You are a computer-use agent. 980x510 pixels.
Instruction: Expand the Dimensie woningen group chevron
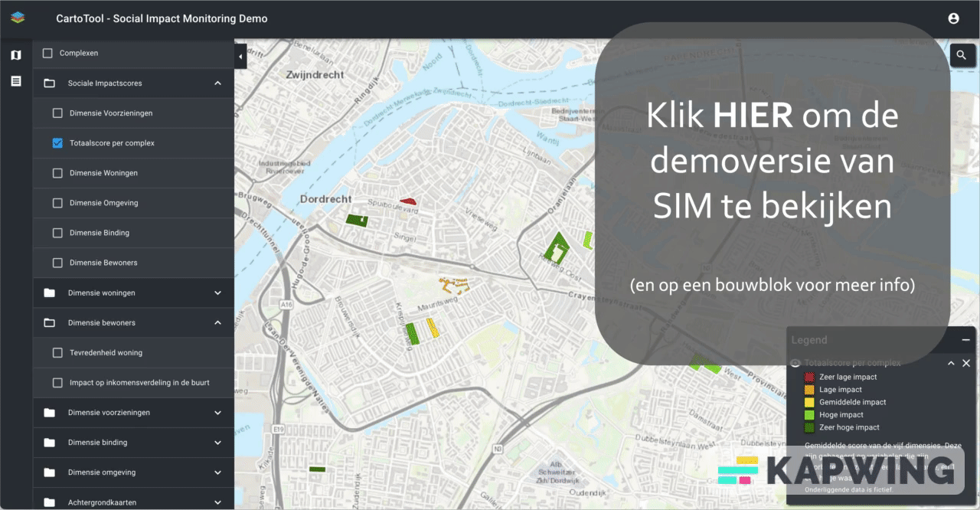[217, 293]
